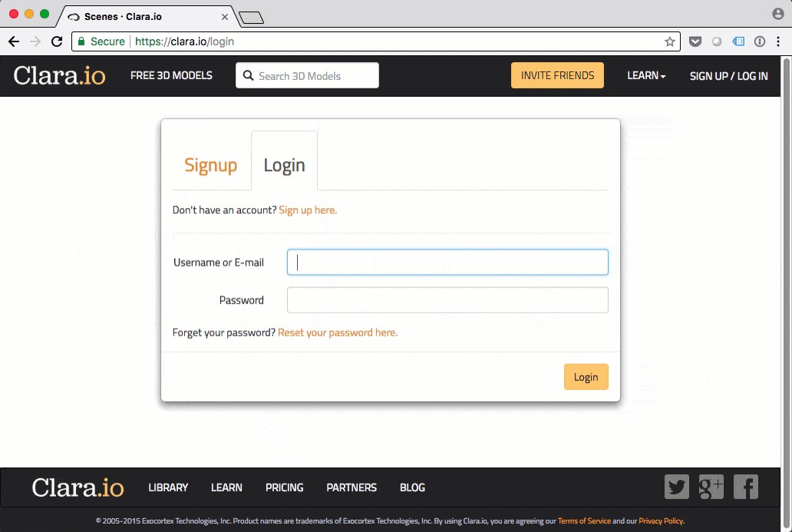The height and width of the screenshot is (532, 792).
Task: Bookmark page with the star icon
Action: click(x=670, y=41)
